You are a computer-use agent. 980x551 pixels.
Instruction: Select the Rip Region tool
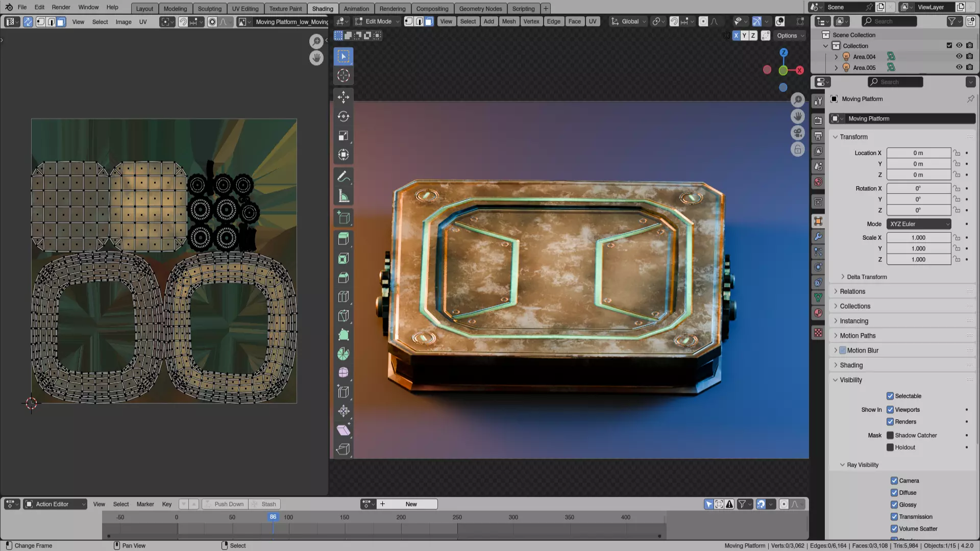344,449
